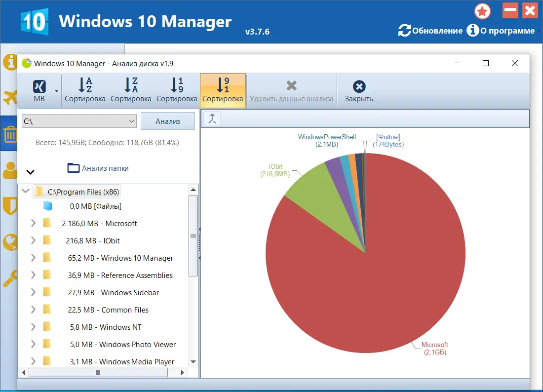The image size is (543, 392).
Task: Select the 27,9 MB - Windows Sidebar row
Action: click(113, 293)
